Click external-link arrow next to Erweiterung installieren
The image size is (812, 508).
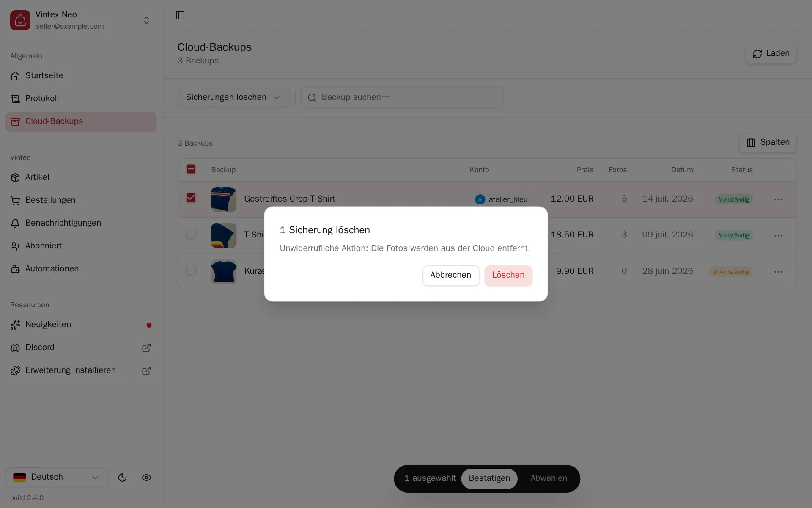[146, 371]
